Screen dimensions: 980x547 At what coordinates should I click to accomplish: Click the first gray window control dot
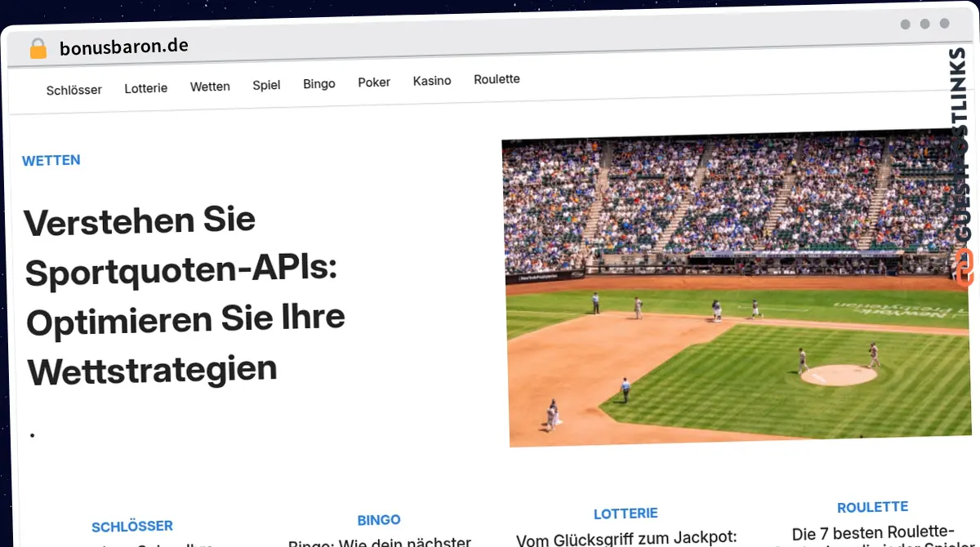(906, 24)
